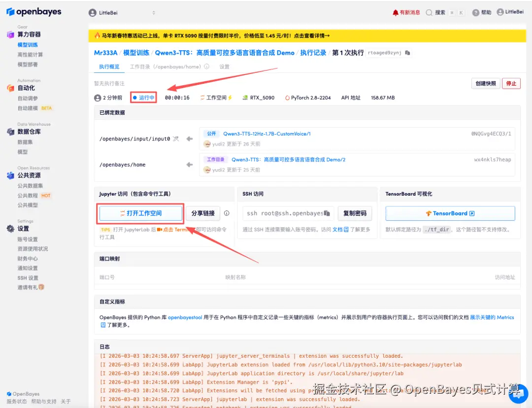This screenshot has width=532, height=408.
Task: Click the 公共资源 sidebar icon
Action: point(10,175)
